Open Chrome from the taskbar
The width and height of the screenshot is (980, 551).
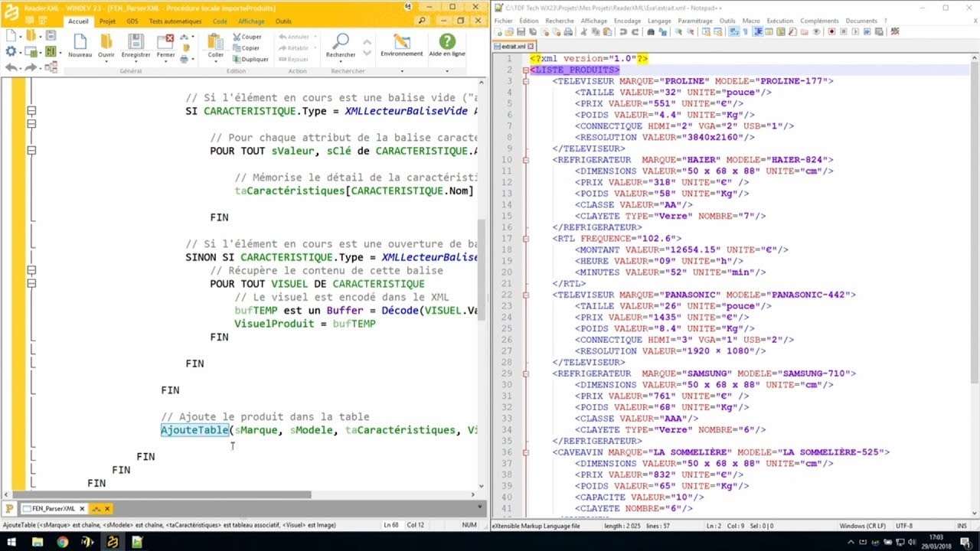(x=62, y=542)
